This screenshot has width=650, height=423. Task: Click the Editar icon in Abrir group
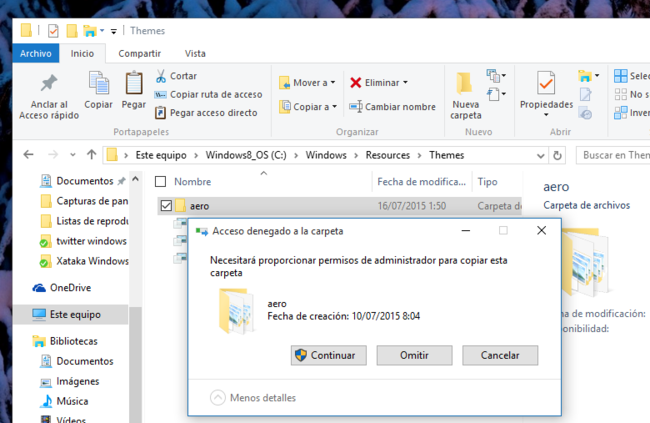click(x=585, y=95)
